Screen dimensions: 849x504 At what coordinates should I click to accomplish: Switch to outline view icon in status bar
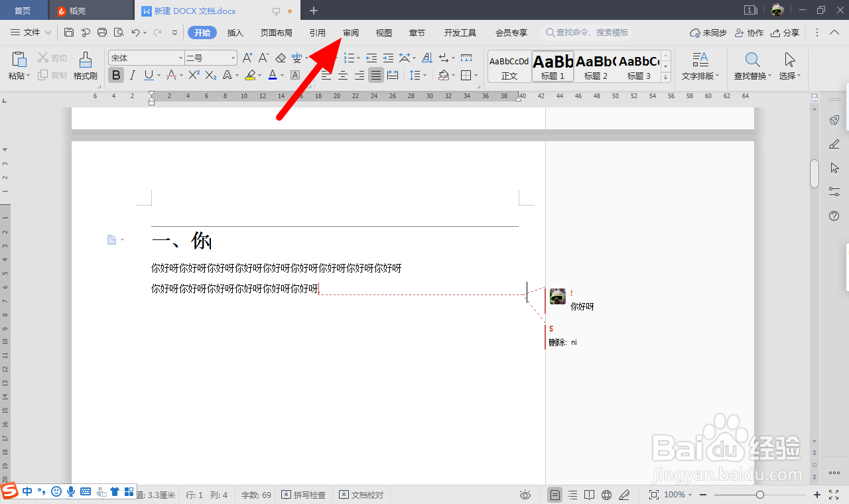tap(572, 495)
